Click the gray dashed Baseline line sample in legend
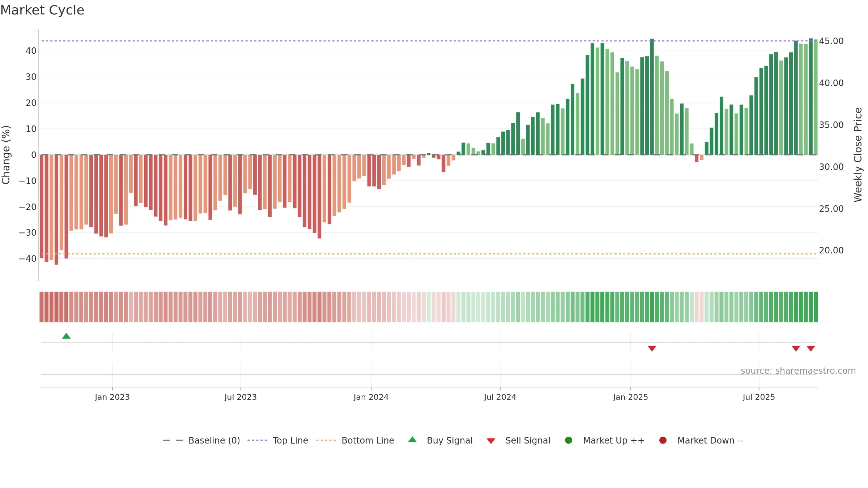868x488 pixels. coord(173,440)
